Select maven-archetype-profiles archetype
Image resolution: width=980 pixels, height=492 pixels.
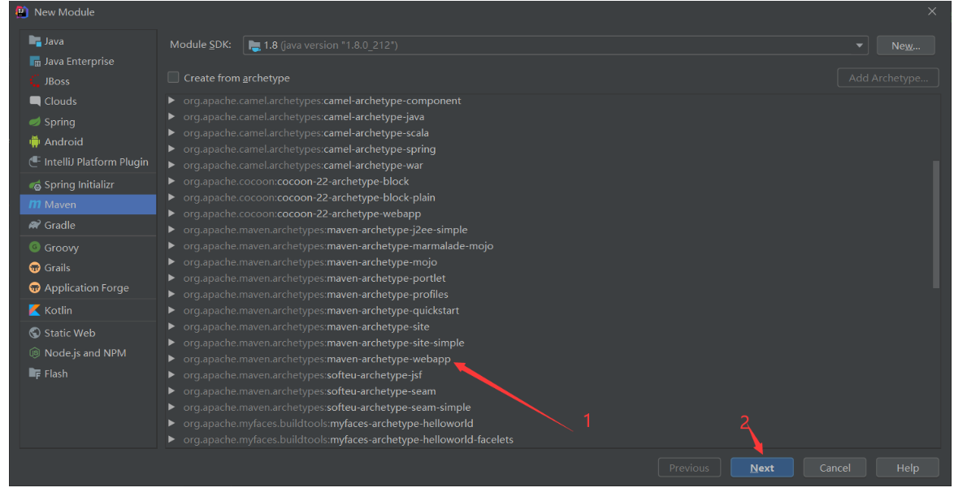pyautogui.click(x=315, y=295)
